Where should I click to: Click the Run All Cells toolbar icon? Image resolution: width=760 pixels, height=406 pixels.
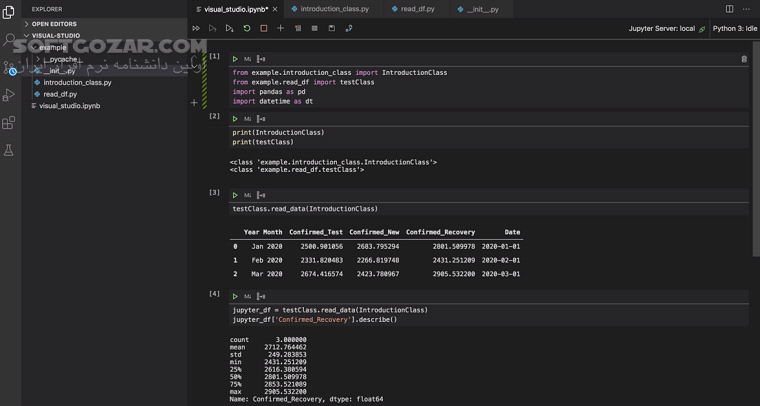tap(196, 29)
